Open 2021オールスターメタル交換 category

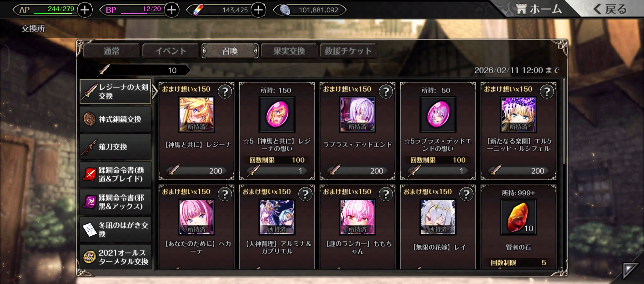click(115, 257)
